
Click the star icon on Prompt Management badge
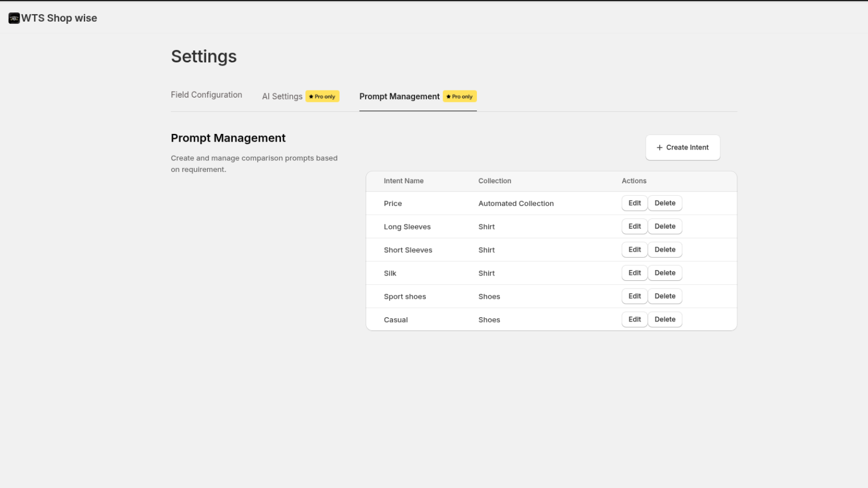[450, 96]
